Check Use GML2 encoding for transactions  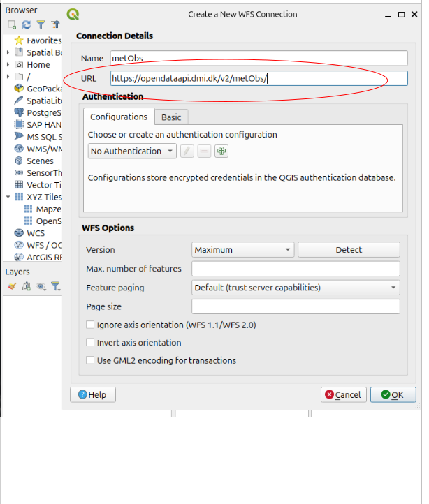[90, 361]
